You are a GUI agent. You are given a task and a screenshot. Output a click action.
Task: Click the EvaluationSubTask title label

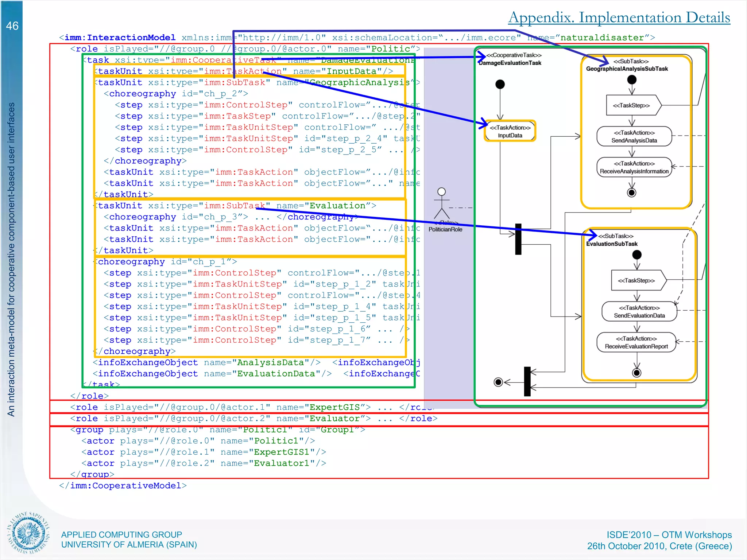click(612, 244)
